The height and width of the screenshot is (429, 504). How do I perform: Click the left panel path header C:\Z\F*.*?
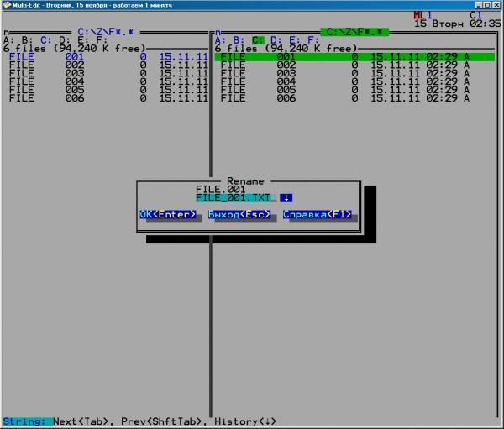click(108, 31)
